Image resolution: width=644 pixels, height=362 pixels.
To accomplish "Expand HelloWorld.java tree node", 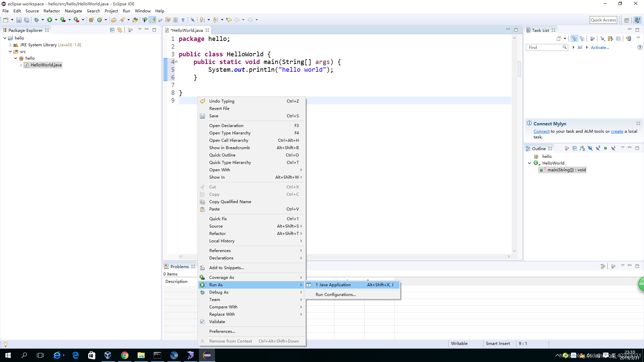I will coord(21,65).
